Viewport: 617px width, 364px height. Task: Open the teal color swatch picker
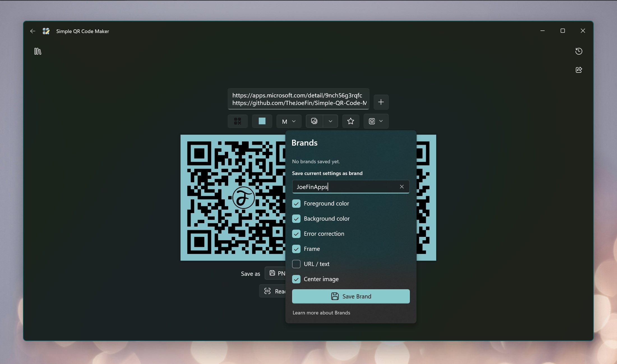pos(262,121)
